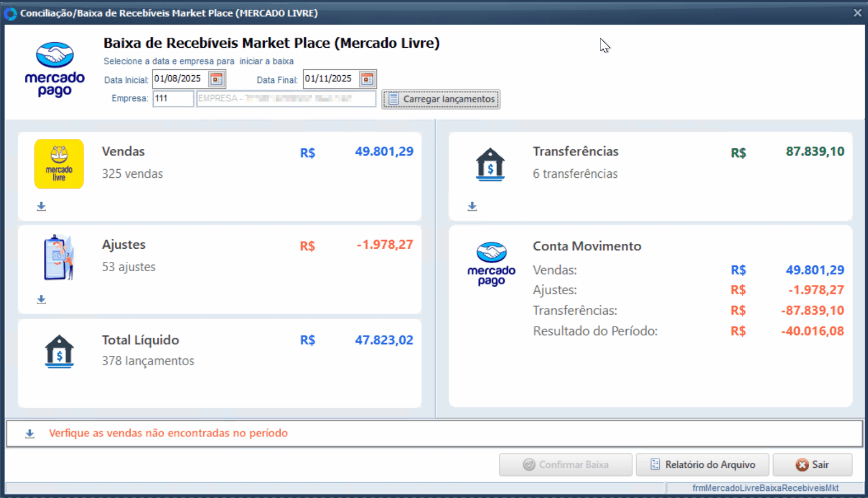Click into the Data Inicial date field
This screenshot has width=868, height=498.
pyautogui.click(x=180, y=79)
